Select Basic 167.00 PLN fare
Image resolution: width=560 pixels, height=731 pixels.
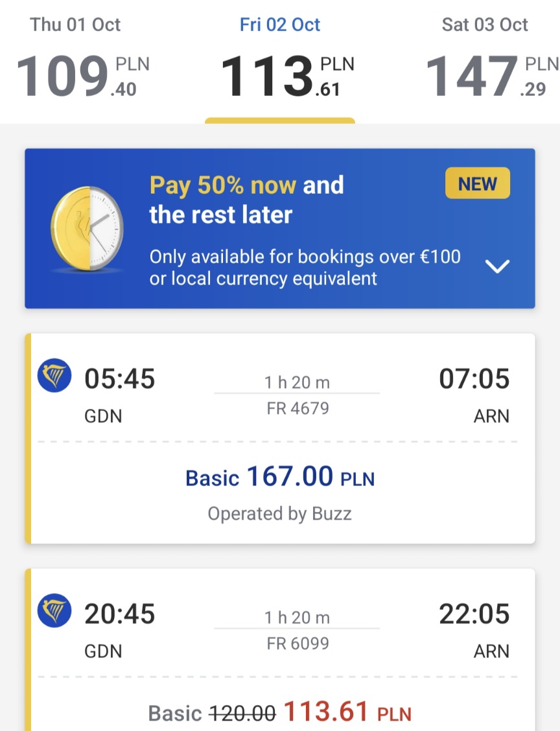pyautogui.click(x=280, y=477)
